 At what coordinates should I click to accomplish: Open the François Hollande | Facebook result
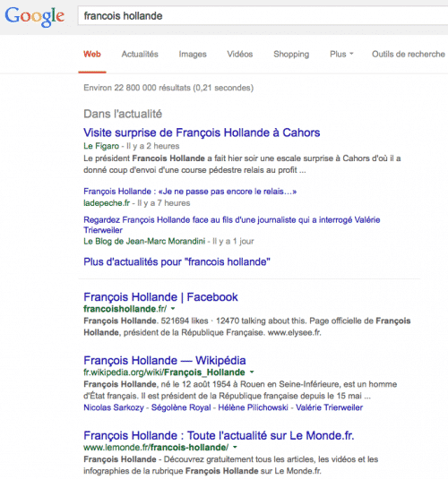[160, 297]
